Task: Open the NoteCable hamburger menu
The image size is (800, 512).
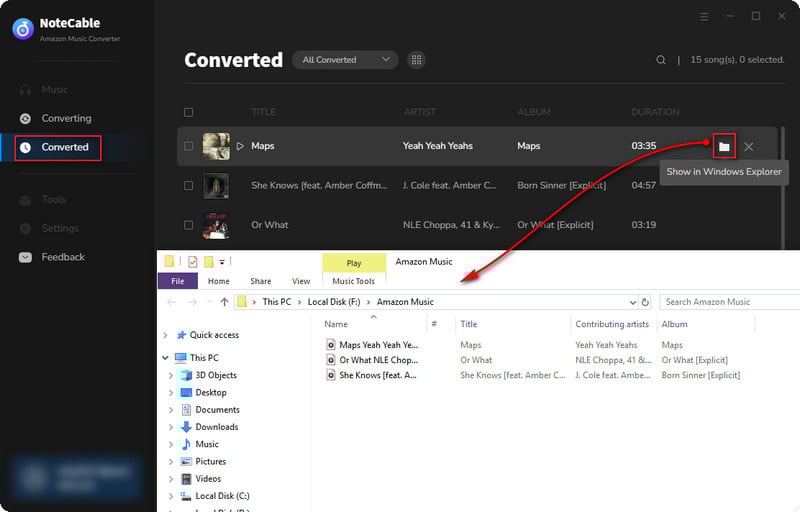Action: tap(704, 16)
